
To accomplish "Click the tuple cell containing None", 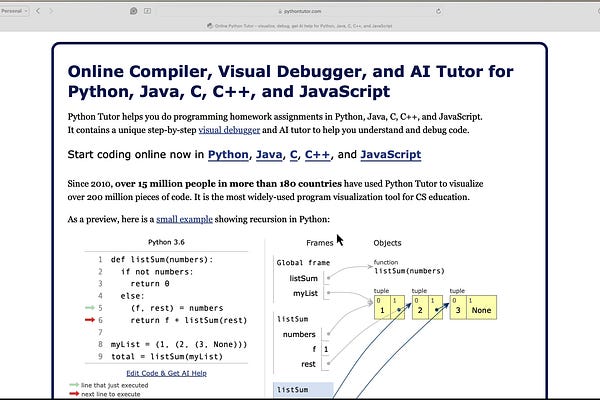I will [x=481, y=307].
